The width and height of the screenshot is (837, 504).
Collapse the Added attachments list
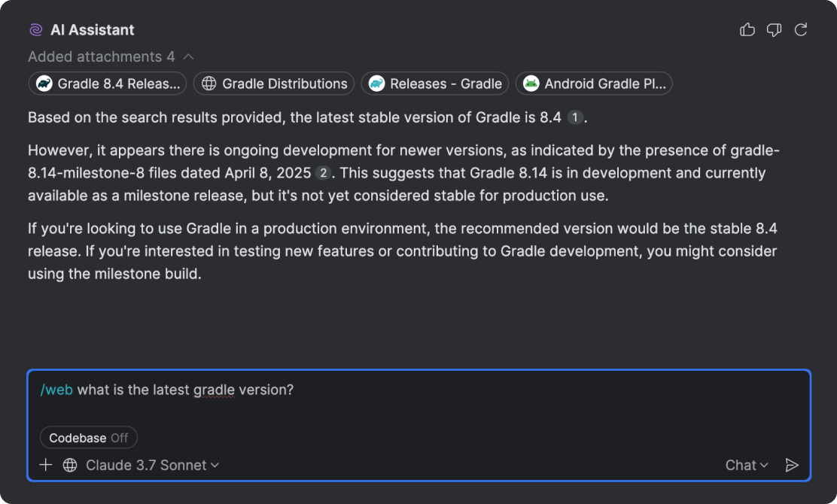pyautogui.click(x=189, y=56)
